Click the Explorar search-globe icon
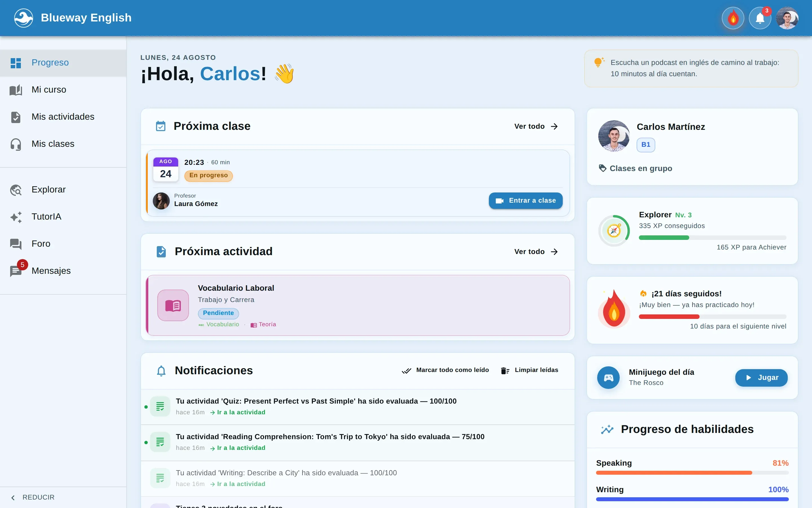This screenshot has width=812, height=508. click(16, 190)
